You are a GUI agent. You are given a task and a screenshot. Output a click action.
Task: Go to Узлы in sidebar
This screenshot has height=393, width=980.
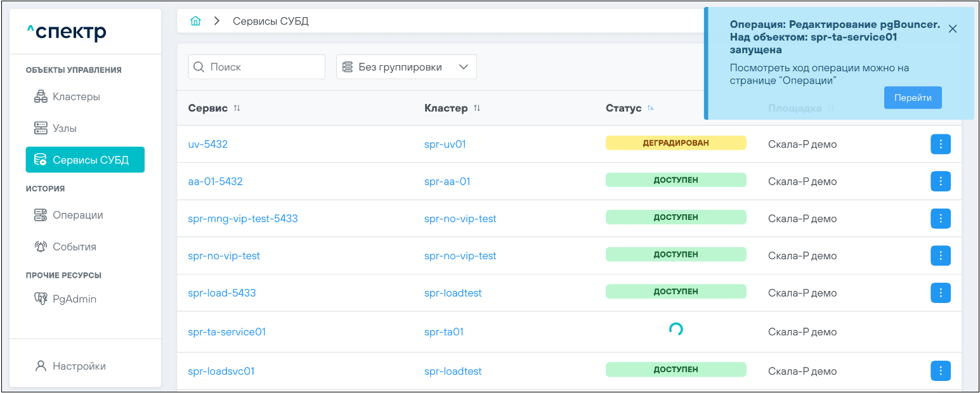point(64,129)
